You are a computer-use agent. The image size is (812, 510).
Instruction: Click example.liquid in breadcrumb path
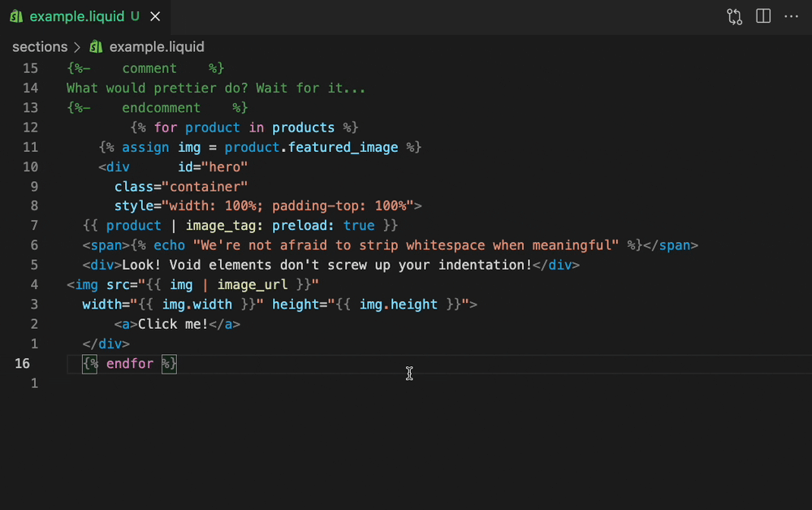157,46
